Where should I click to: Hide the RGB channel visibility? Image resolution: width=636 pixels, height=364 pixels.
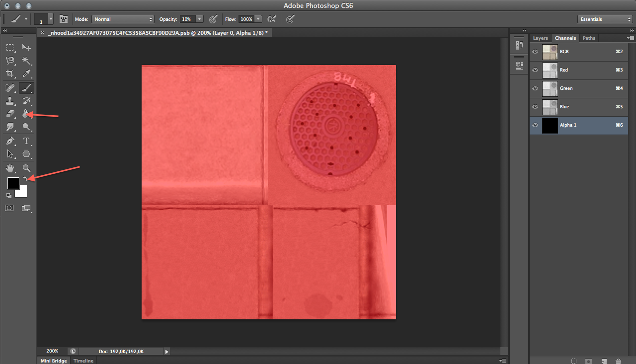[535, 52]
